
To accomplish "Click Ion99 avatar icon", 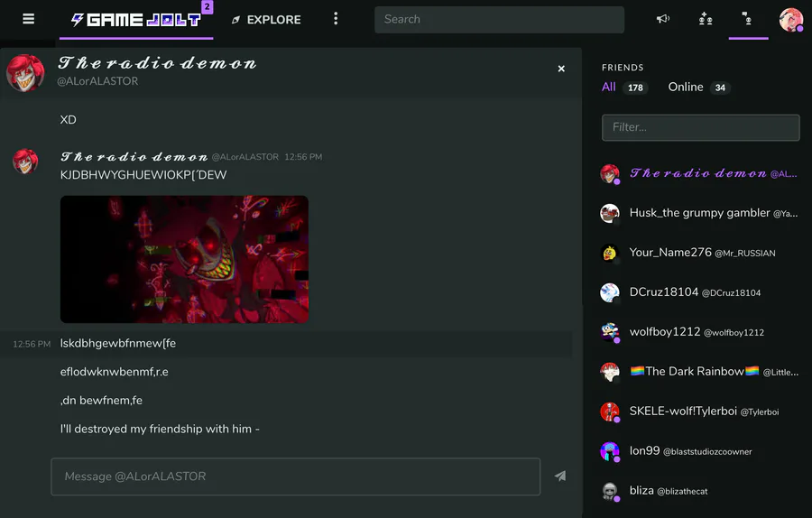I will point(610,451).
